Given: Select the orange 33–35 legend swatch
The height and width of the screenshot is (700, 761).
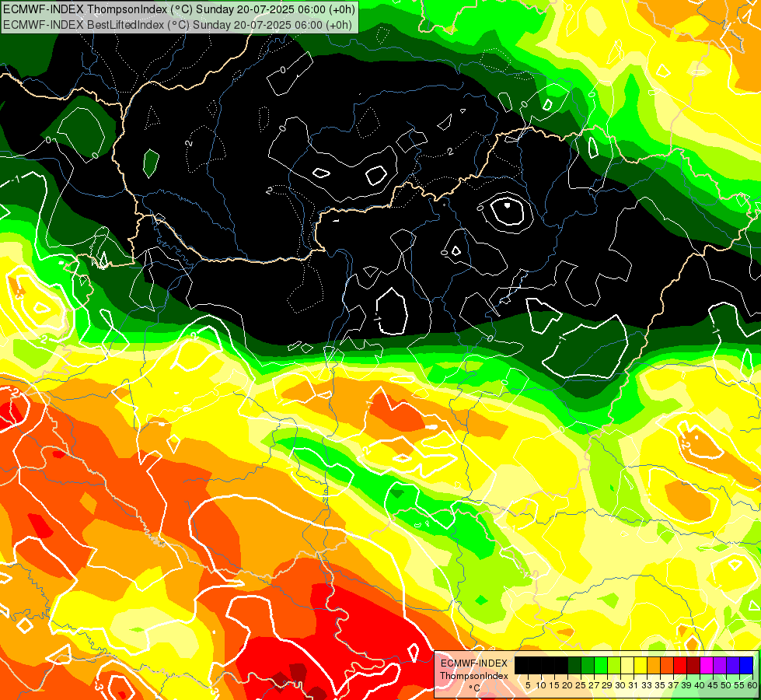Looking at the screenshot, I should [x=654, y=666].
